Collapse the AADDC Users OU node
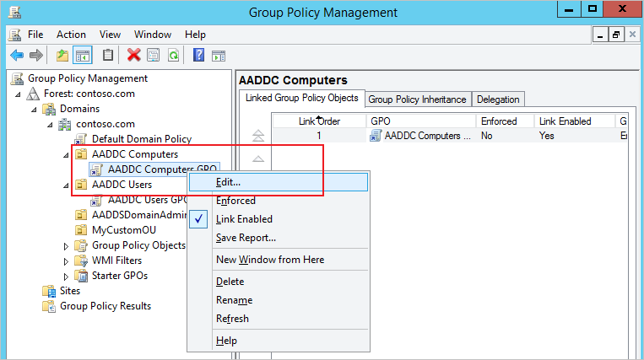 (x=66, y=185)
